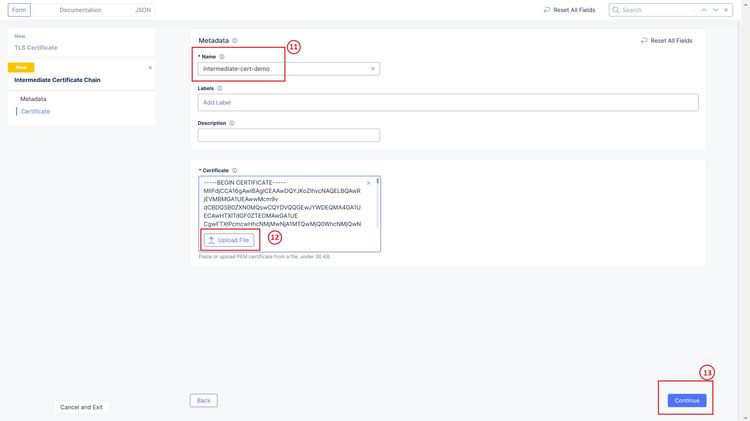Clear the certificate text area
This screenshot has height=421, width=750.
(368, 183)
